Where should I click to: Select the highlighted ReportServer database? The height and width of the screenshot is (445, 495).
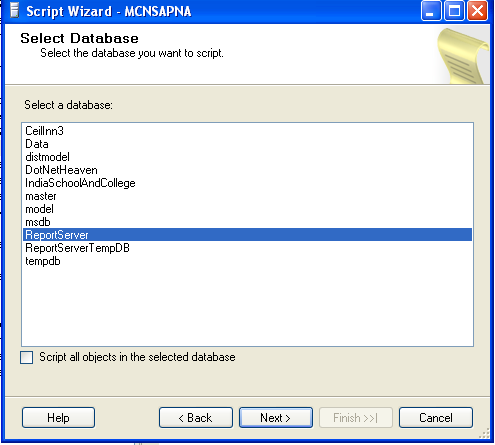tap(247, 235)
